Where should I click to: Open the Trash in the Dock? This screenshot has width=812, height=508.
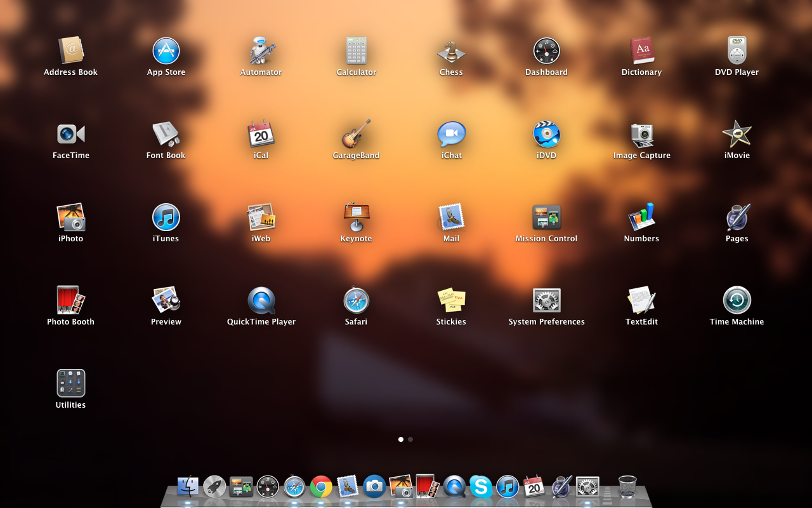pyautogui.click(x=627, y=487)
